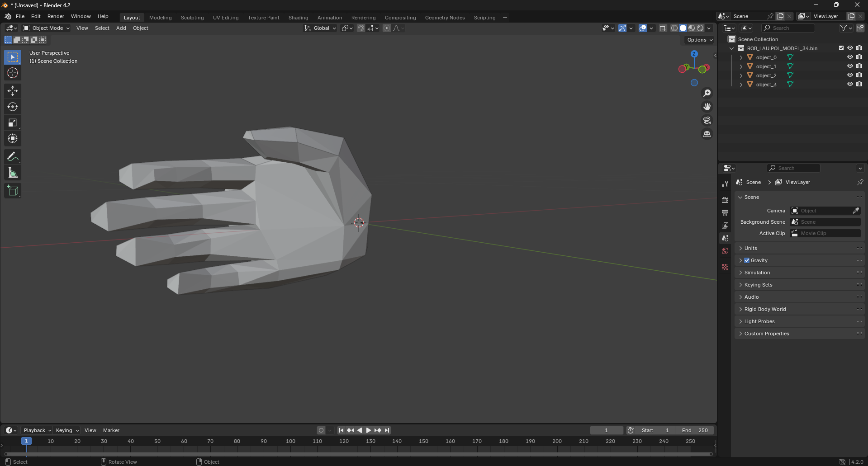
Task: Hide object_2 in viewport
Action: pos(850,75)
